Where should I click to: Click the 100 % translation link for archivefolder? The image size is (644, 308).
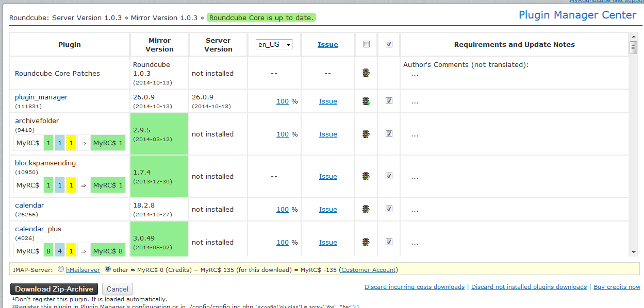[x=283, y=134]
